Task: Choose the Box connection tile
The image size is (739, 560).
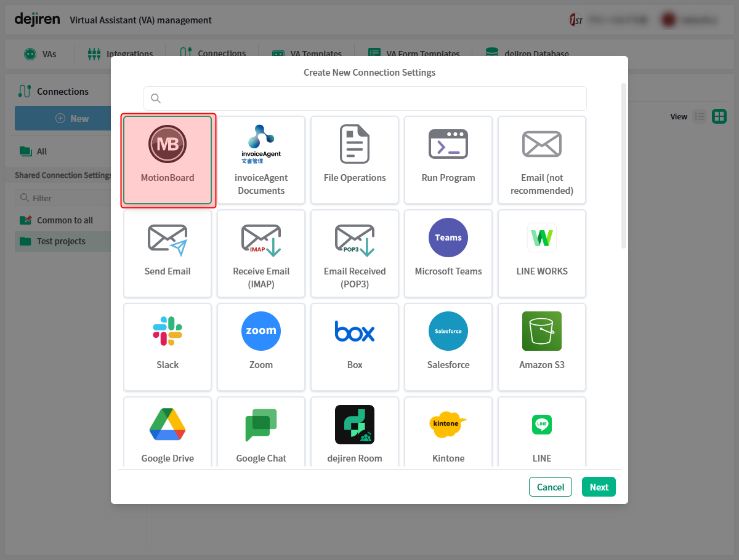Action: (355, 347)
